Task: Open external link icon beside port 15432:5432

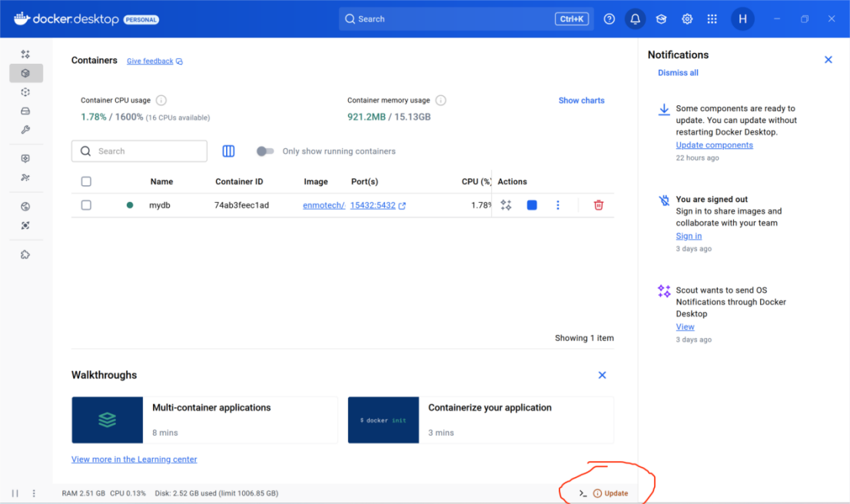Action: (402, 205)
